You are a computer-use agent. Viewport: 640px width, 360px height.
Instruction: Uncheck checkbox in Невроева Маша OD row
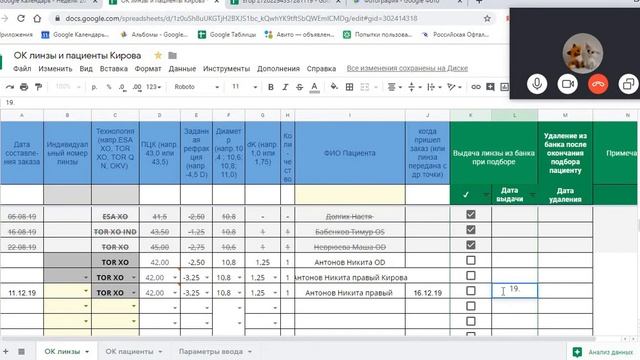[x=471, y=245]
